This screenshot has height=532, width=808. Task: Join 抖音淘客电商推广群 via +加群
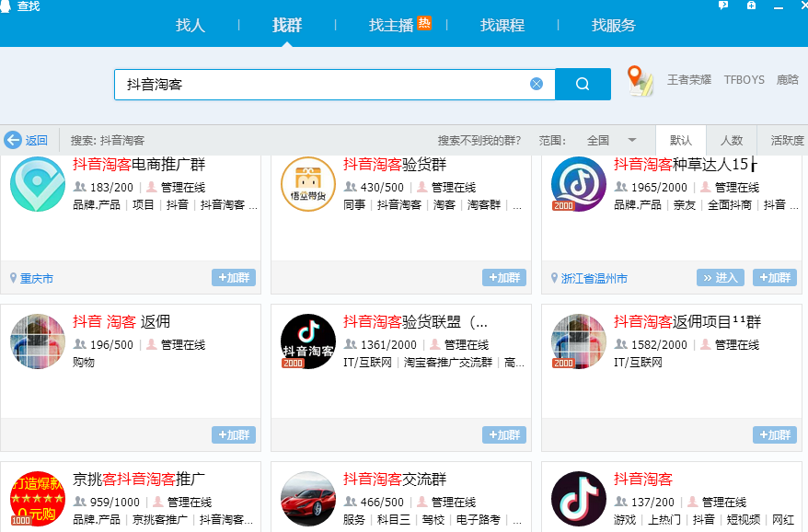point(234,277)
